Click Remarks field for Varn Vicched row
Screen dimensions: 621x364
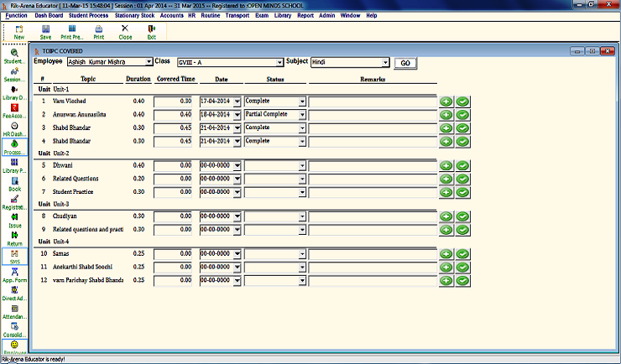click(372, 101)
